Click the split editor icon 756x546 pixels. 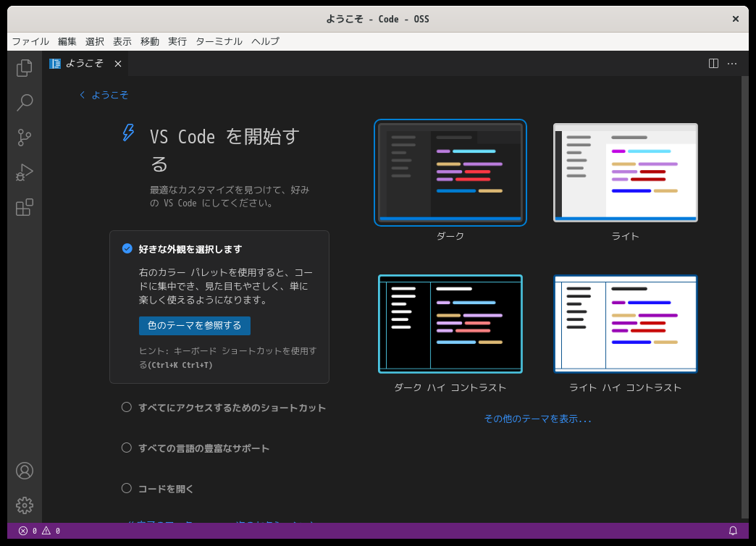point(713,64)
